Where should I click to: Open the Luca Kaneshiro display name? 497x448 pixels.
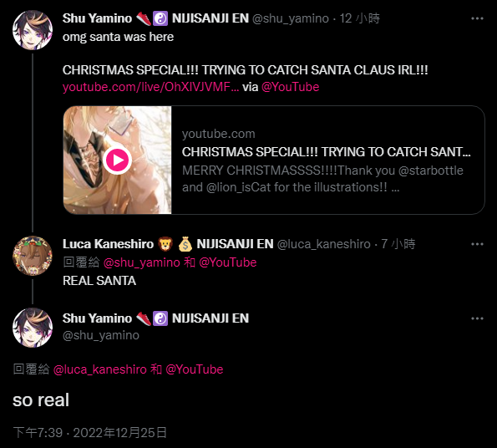click(108, 244)
